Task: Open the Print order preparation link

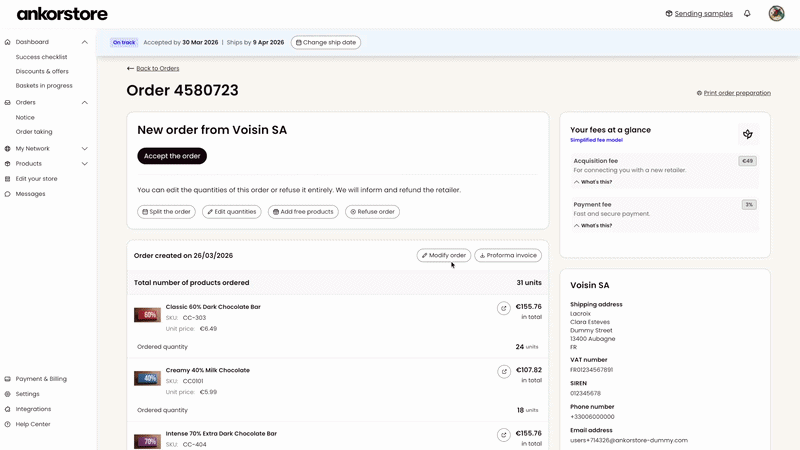Action: coord(735,93)
